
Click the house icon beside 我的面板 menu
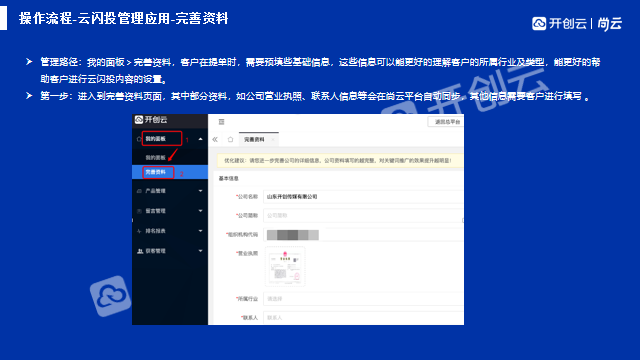point(139,139)
